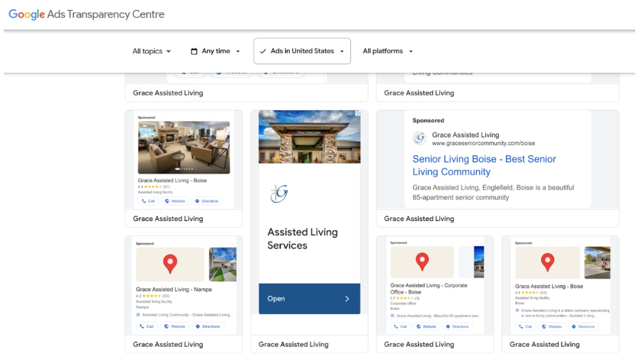The height and width of the screenshot is (364, 640).
Task: Click the ad info icon on the banner ad
Action: pyautogui.click(x=358, y=113)
